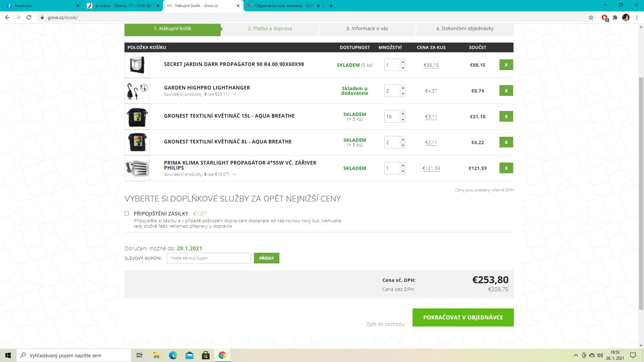Click quantity field for Gronest 15L pot

392,117
